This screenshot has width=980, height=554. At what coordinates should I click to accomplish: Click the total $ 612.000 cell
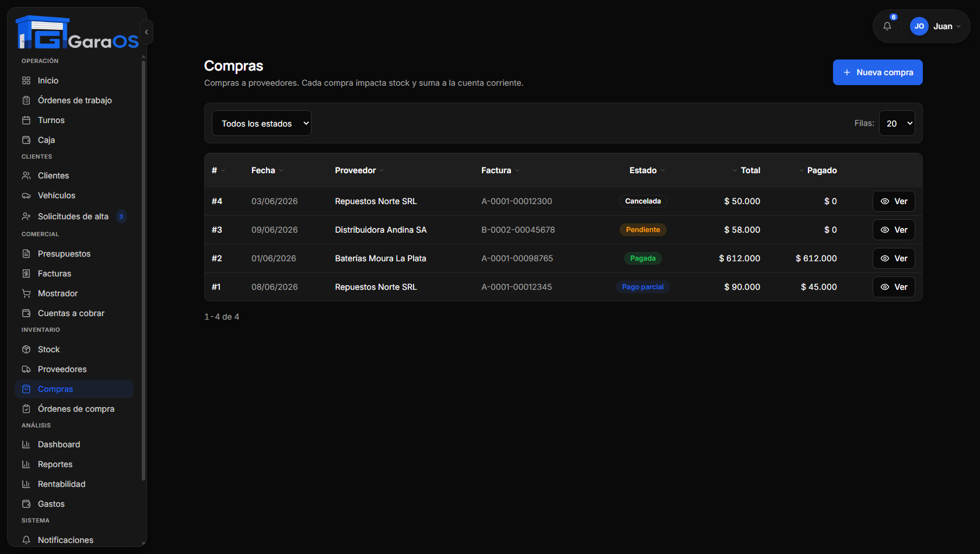pos(740,258)
